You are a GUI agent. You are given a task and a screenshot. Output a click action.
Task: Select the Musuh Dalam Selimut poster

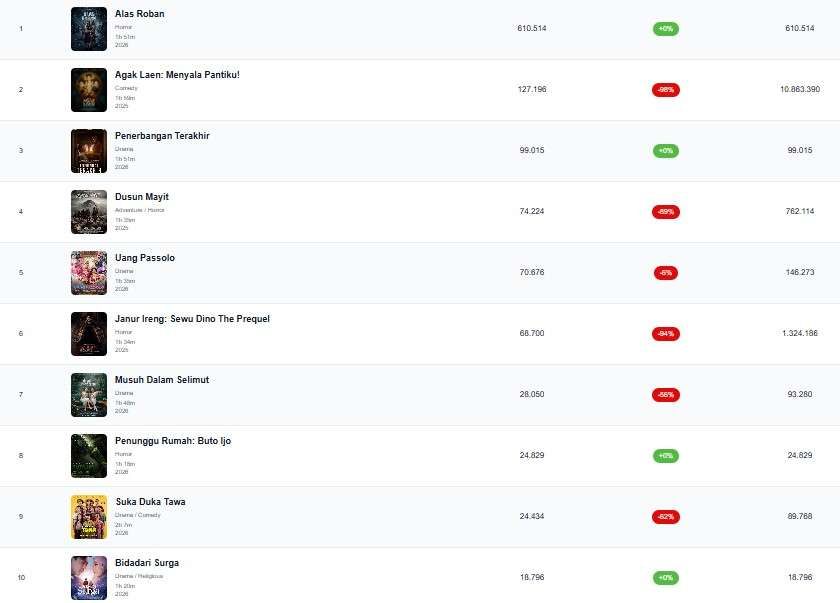[88, 395]
